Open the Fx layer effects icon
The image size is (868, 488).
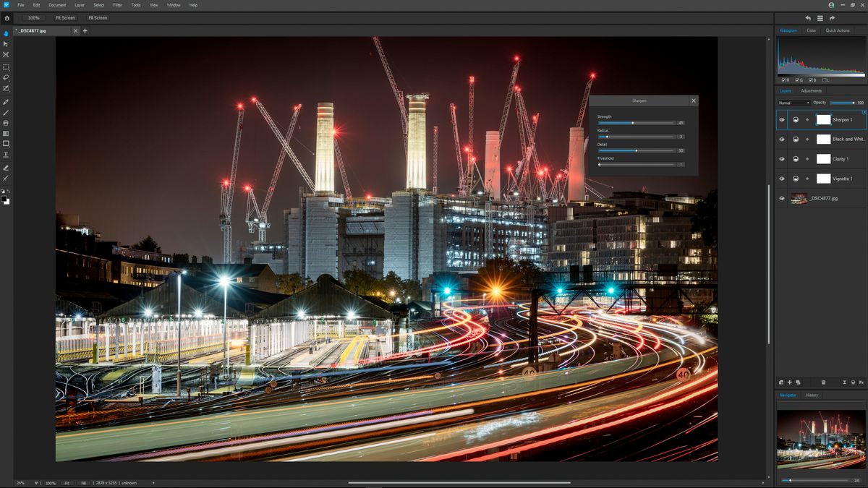click(861, 382)
